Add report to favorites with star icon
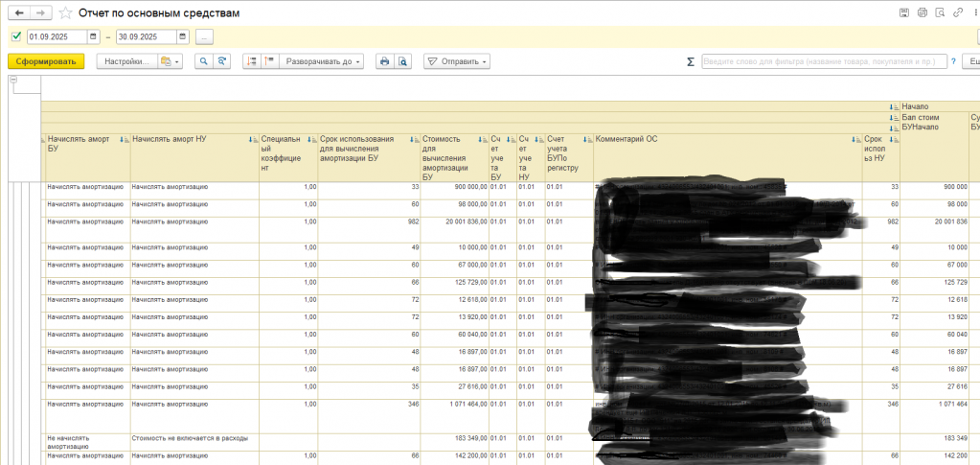Screen dimensions: 980x465 coord(65,13)
